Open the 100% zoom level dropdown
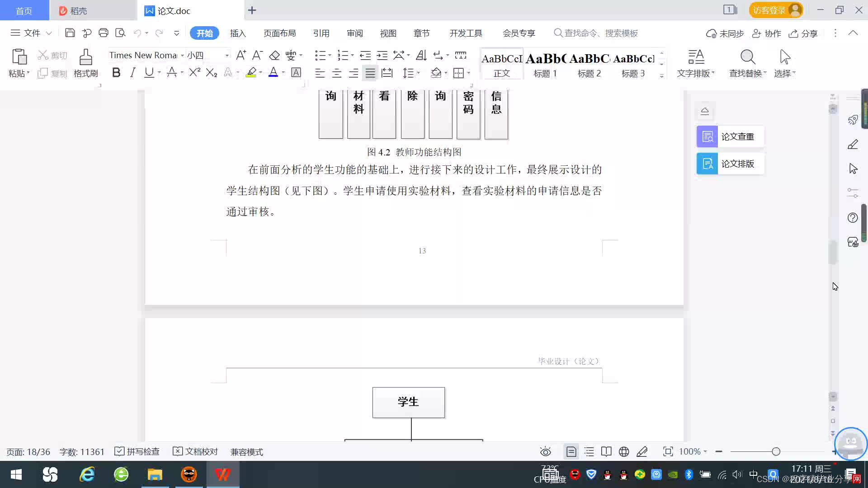Image resolution: width=868 pixels, height=488 pixels. tap(693, 451)
